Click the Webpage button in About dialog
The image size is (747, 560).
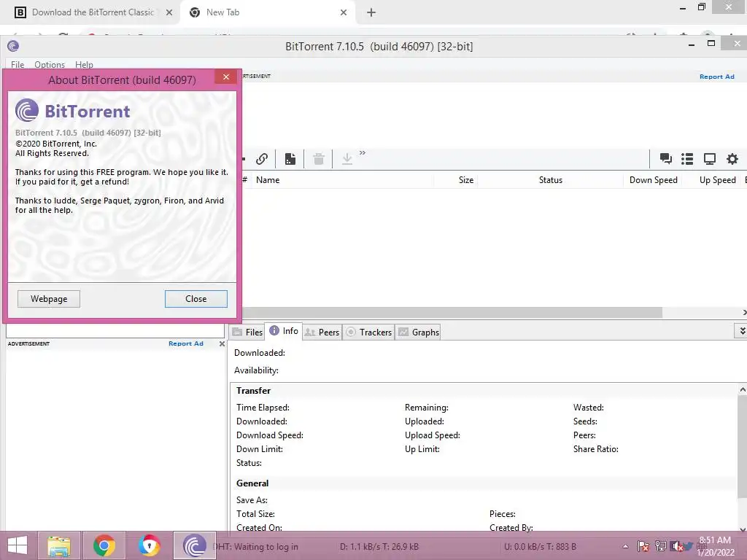tap(49, 298)
